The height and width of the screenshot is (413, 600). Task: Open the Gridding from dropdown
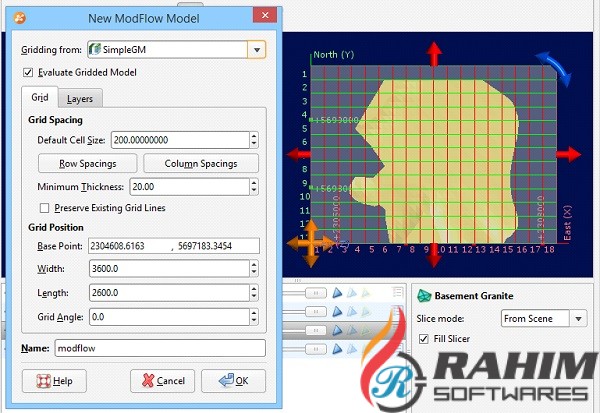[256, 50]
